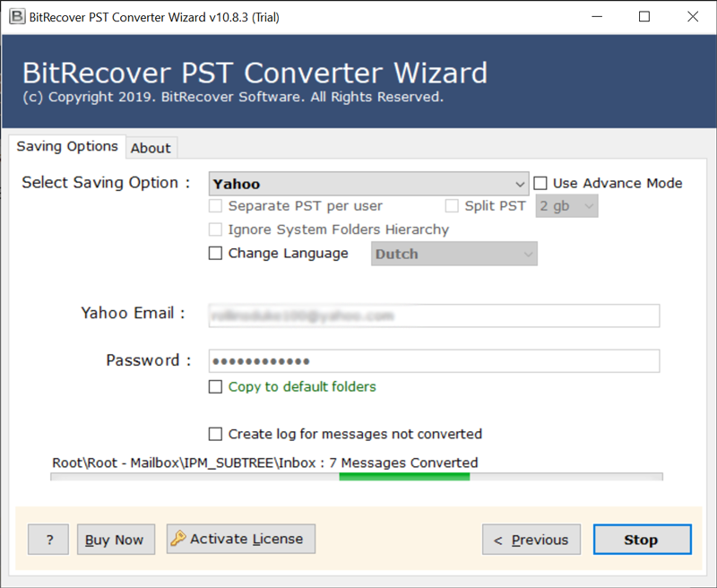Open the 2 gb split size dropdown
717x588 pixels.
566,206
